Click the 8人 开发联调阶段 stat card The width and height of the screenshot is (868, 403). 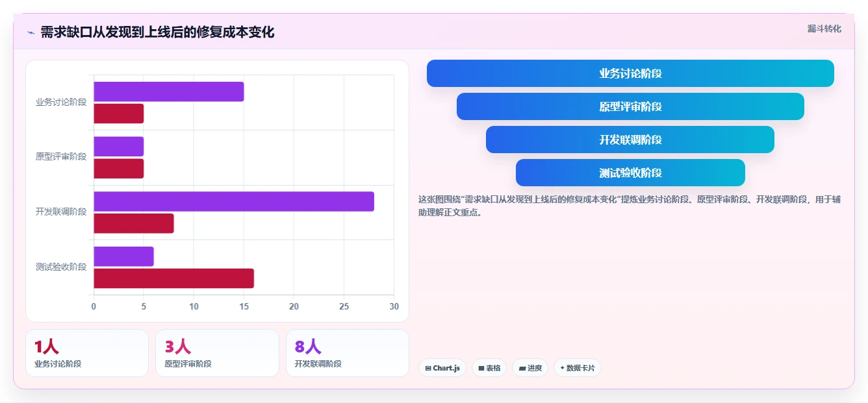click(348, 353)
